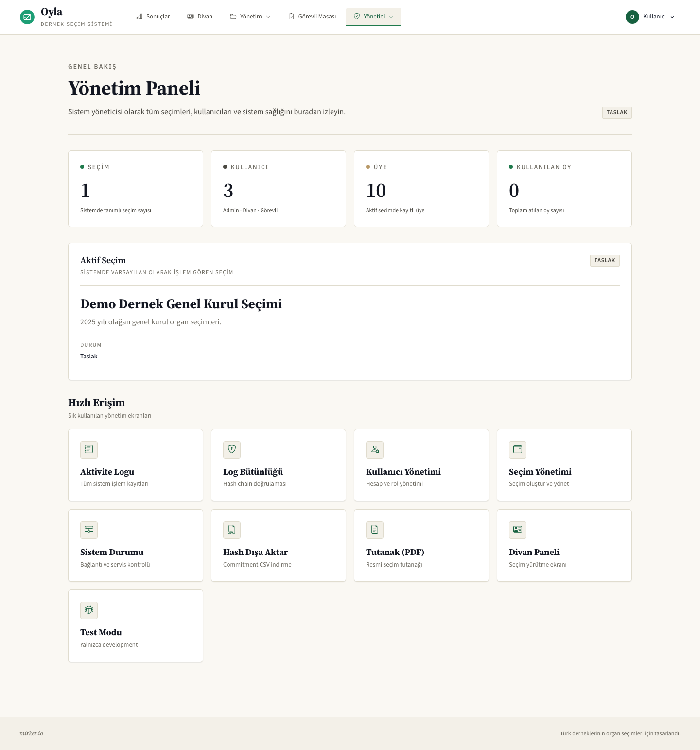Click the Görevli Masası clipboard icon

(x=291, y=17)
